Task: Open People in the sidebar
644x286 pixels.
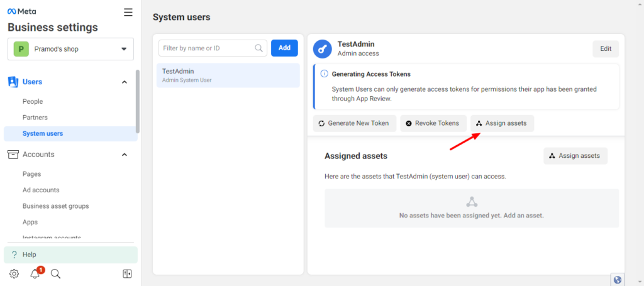Action: [33, 101]
